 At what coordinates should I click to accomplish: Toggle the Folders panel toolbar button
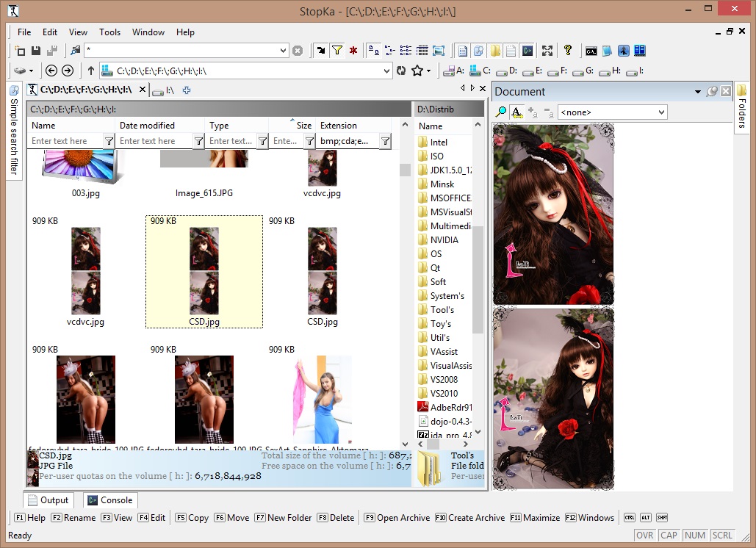point(495,50)
